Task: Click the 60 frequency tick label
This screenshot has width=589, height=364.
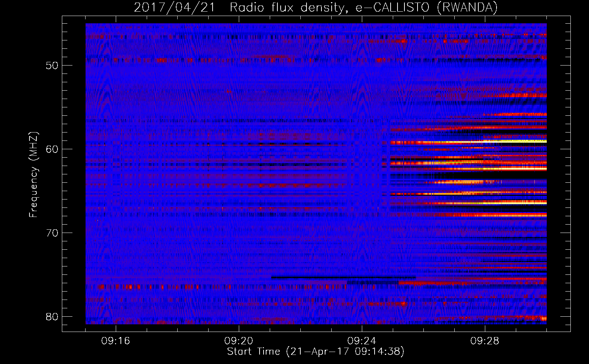Action: point(52,149)
